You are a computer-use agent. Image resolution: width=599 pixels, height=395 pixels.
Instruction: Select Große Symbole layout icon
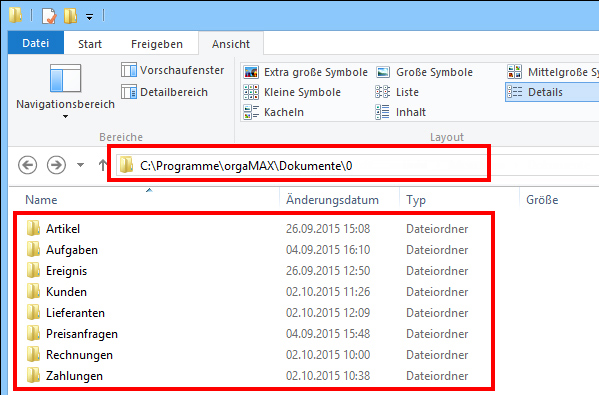pyautogui.click(x=383, y=72)
